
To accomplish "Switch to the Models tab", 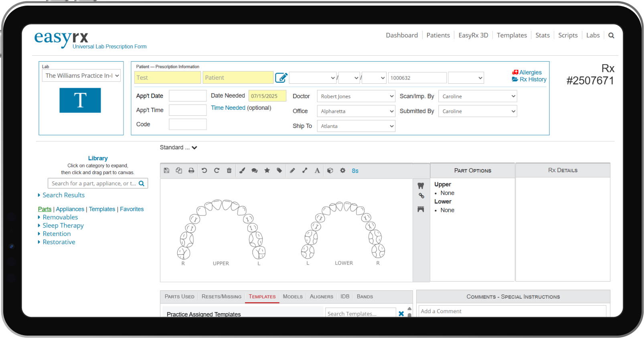I will click(293, 297).
